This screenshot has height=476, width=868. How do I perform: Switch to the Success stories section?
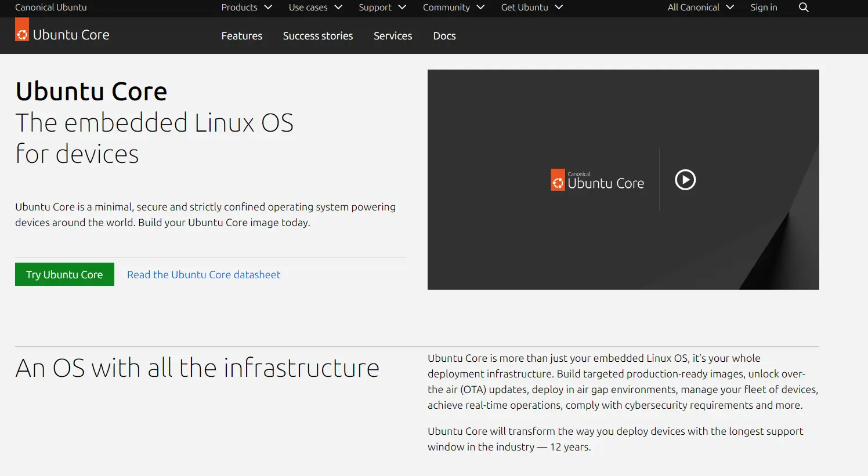[x=317, y=35]
